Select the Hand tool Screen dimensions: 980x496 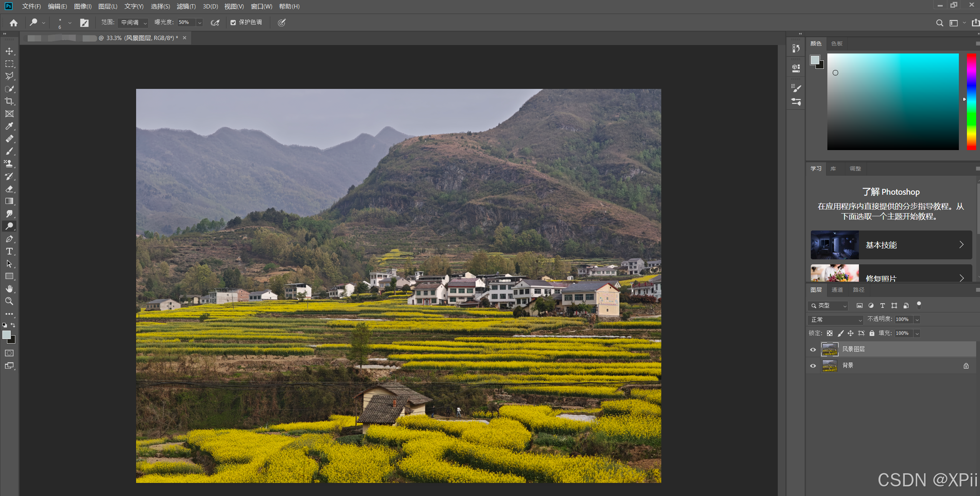[9, 289]
